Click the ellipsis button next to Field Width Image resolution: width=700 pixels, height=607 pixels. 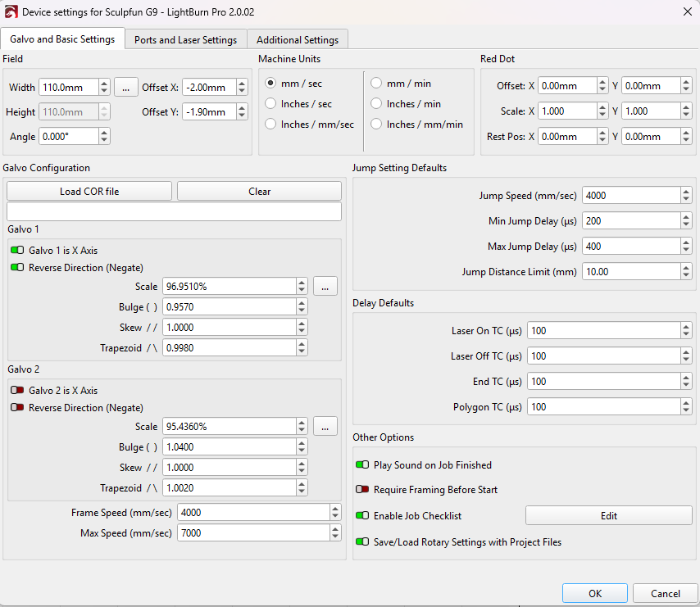[x=125, y=87]
